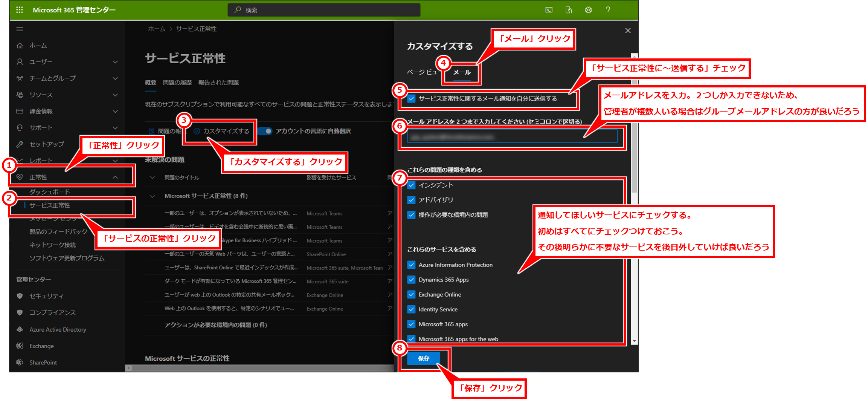Switch to the メール tab
The image size is (868, 401).
[x=462, y=72]
